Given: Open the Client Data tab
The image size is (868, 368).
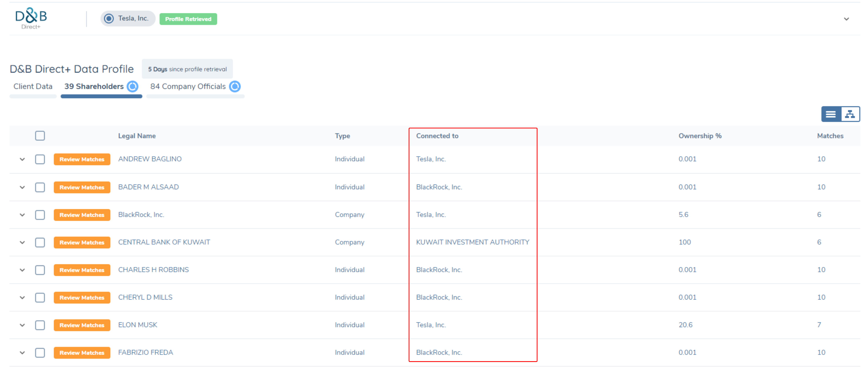Looking at the screenshot, I should (33, 87).
